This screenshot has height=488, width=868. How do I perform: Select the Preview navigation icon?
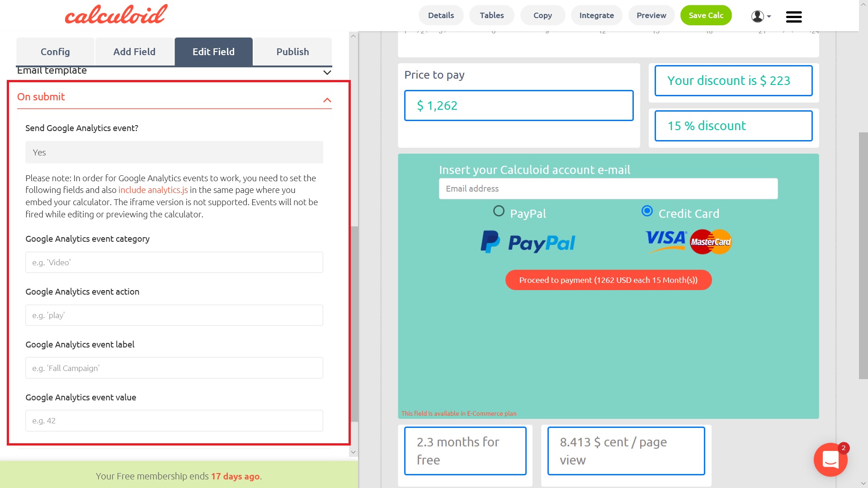coord(651,15)
